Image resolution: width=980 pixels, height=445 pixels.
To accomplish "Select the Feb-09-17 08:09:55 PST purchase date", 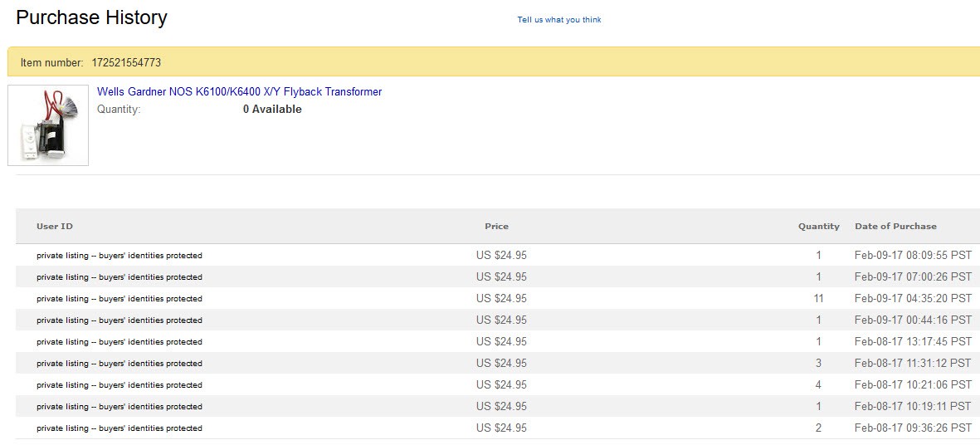I will [x=913, y=256].
